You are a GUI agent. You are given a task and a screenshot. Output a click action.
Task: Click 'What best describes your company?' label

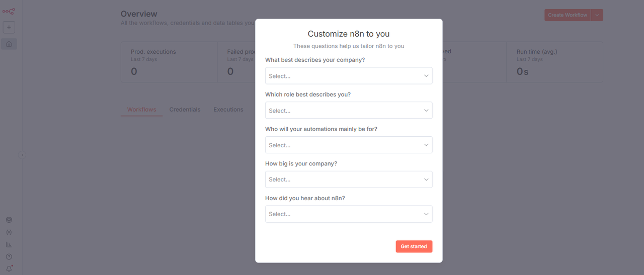(x=315, y=60)
